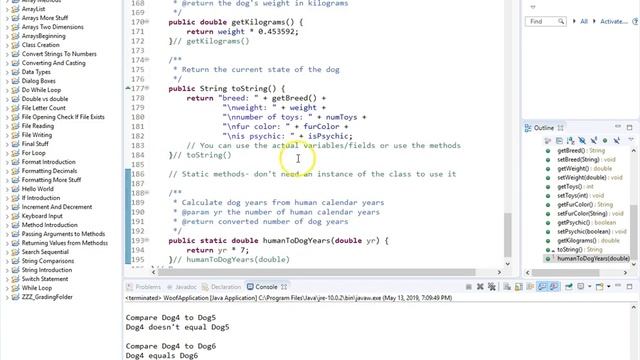Select the Switch Statement project
The width and height of the screenshot is (640, 360).
click(x=45, y=279)
